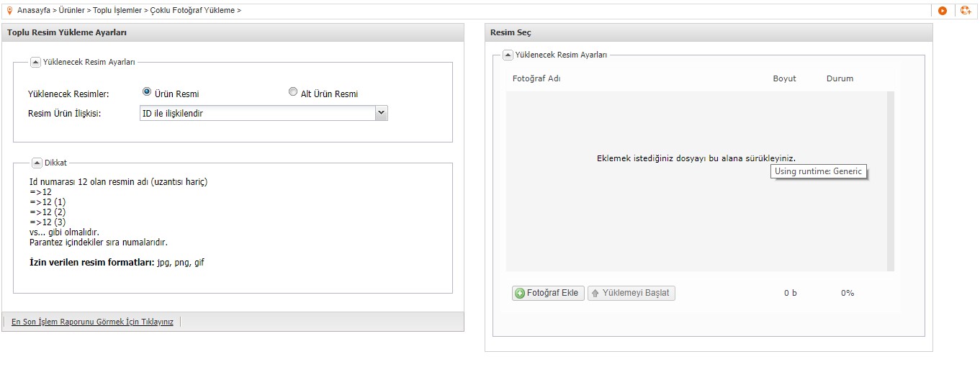Click the upload arrow icon on Yüklemeyi Başlat
The height and width of the screenshot is (367, 980).
[x=595, y=293]
